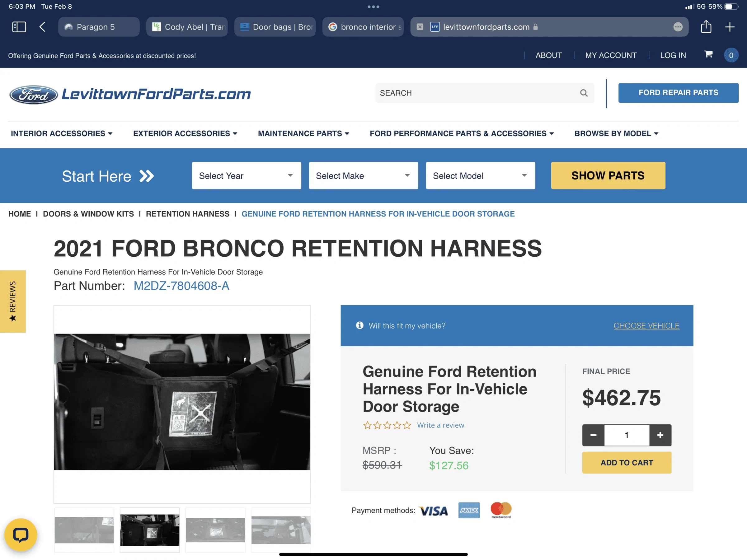Open the About link
This screenshot has height=560, width=747.
548,55
